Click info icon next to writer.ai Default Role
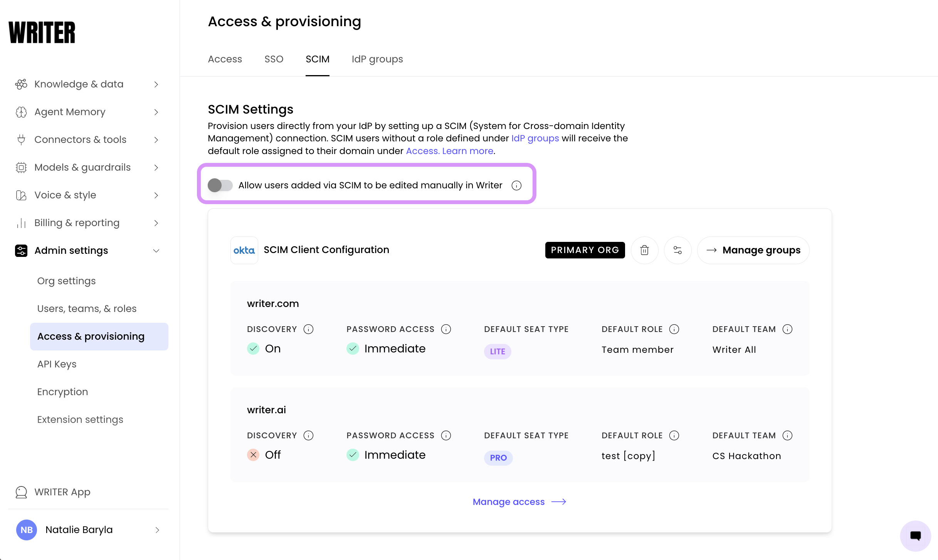Image resolution: width=938 pixels, height=560 pixels. (x=674, y=436)
